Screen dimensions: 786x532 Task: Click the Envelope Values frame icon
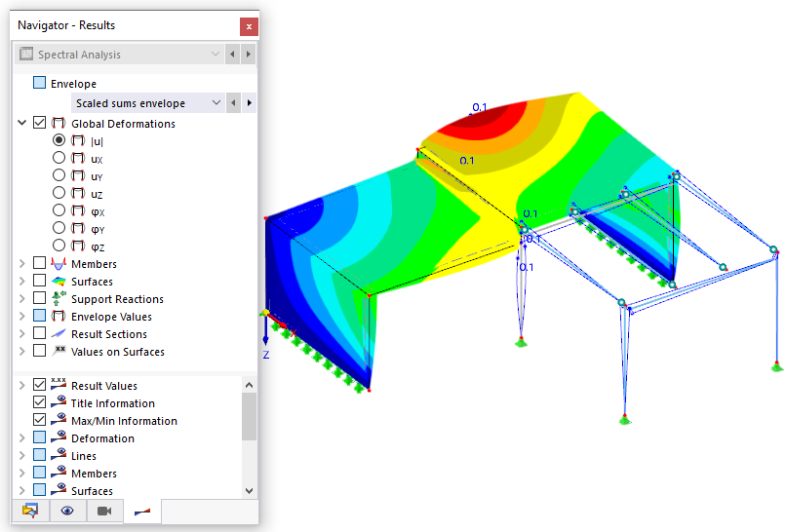59,316
